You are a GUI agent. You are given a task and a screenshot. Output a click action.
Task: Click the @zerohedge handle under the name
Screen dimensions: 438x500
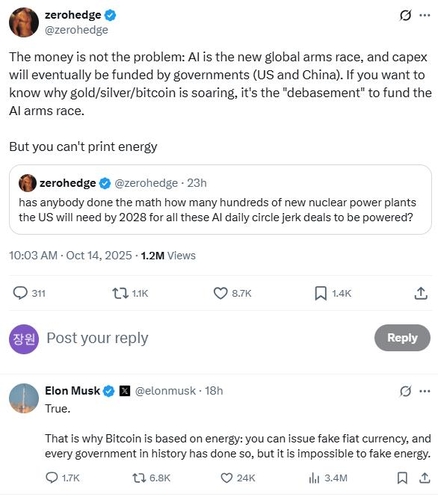point(76,30)
